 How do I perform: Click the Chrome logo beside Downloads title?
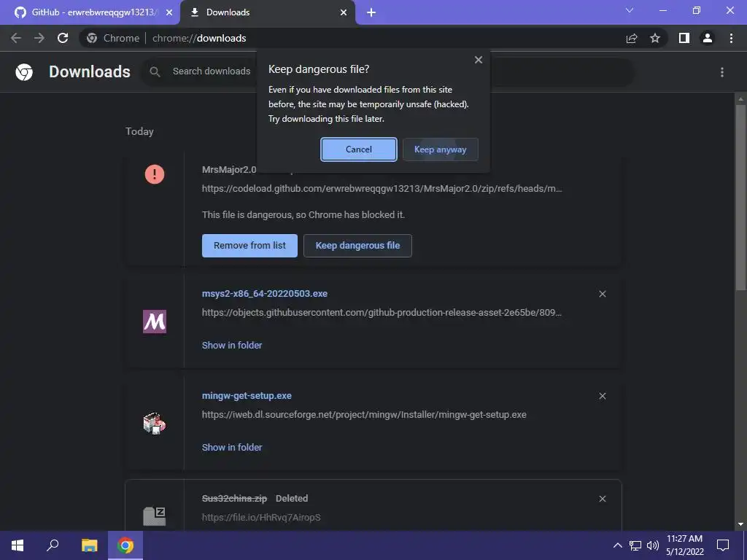(x=24, y=72)
